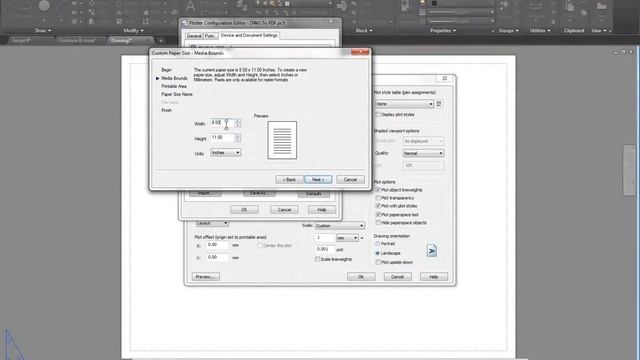640x360 pixels.
Task: Click Defaults in the Plotter Configuration Editor
Action: click(313, 193)
